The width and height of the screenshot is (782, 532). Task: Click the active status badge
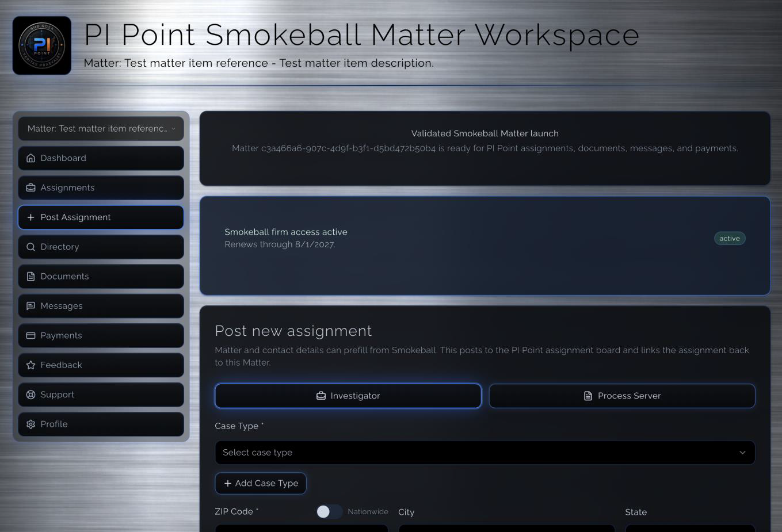pos(730,238)
